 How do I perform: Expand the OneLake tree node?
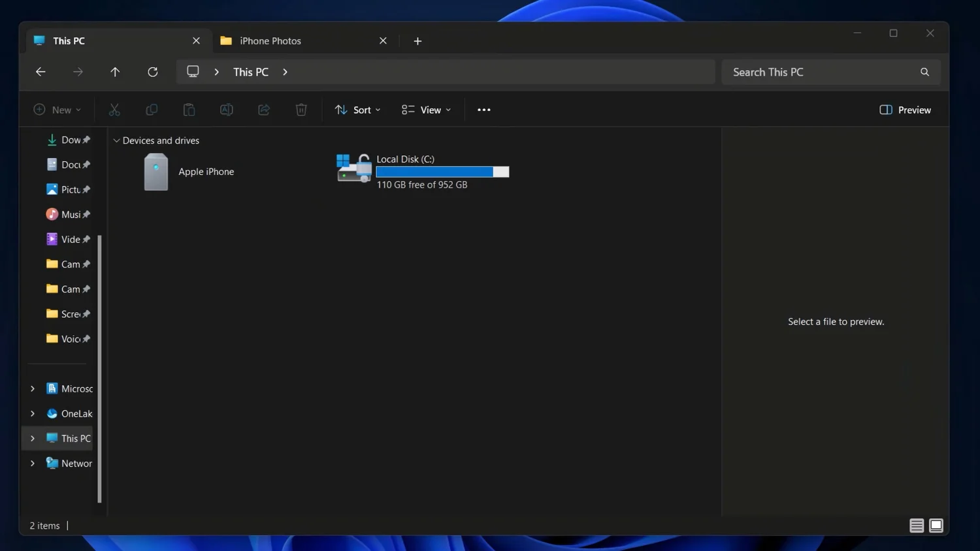tap(32, 413)
